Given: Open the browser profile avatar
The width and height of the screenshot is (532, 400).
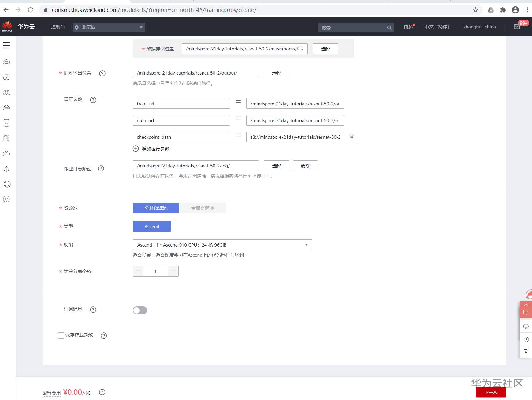Looking at the screenshot, I should [515, 10].
